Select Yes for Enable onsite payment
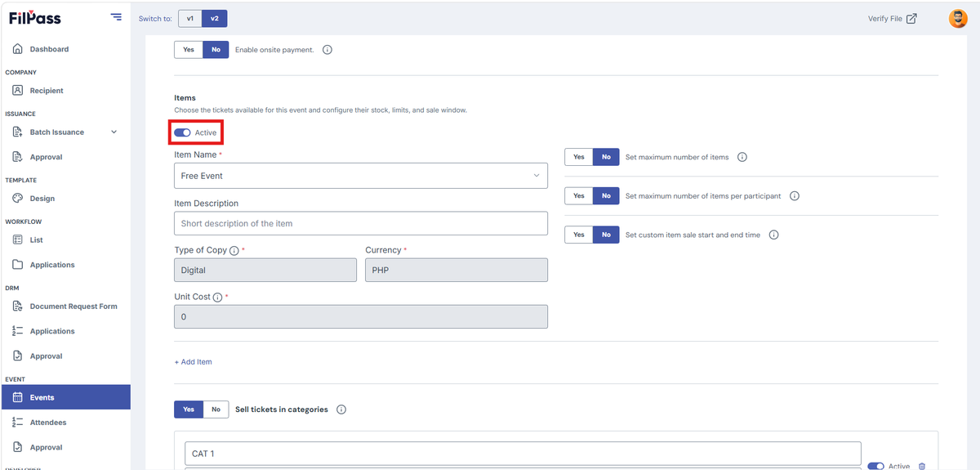This screenshot has width=980, height=470. tap(189, 50)
